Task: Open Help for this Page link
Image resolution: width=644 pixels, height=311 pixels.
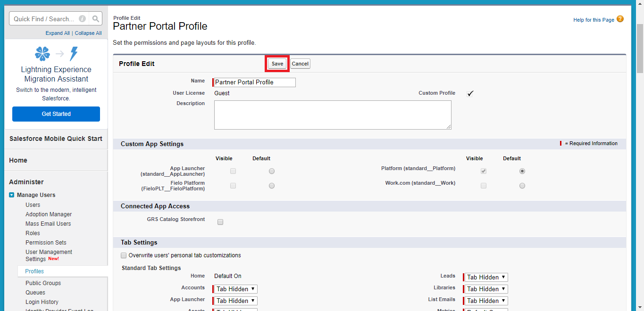Action: (x=594, y=20)
